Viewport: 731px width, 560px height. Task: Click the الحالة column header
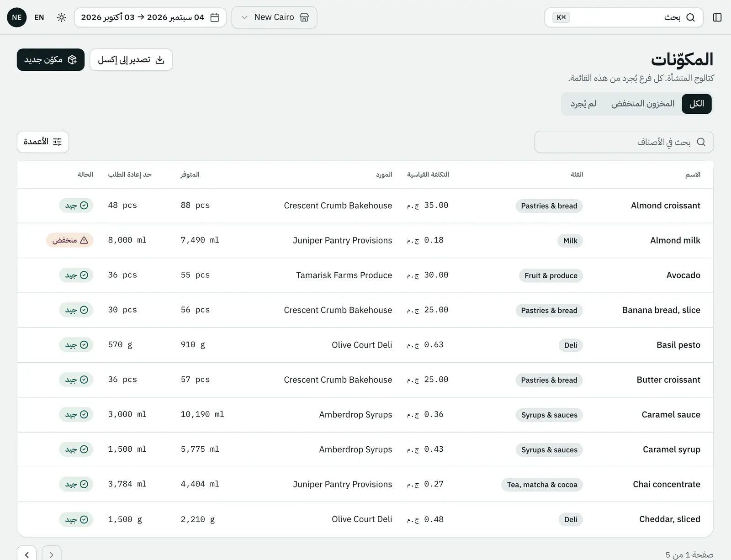point(85,174)
